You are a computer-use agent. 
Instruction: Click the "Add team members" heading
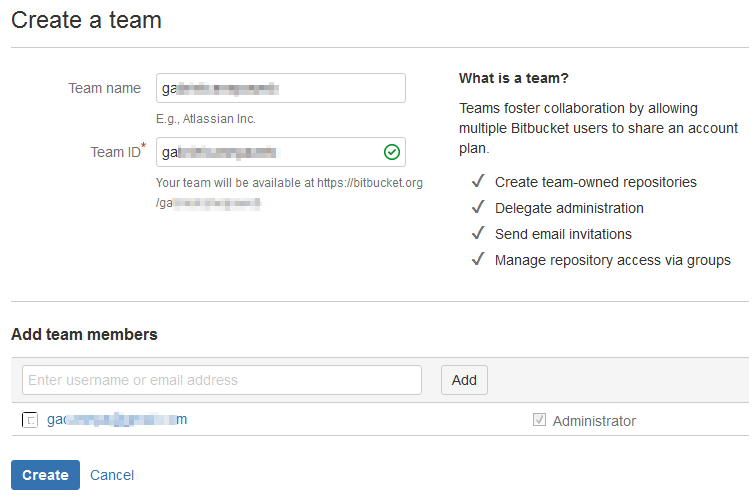click(84, 335)
